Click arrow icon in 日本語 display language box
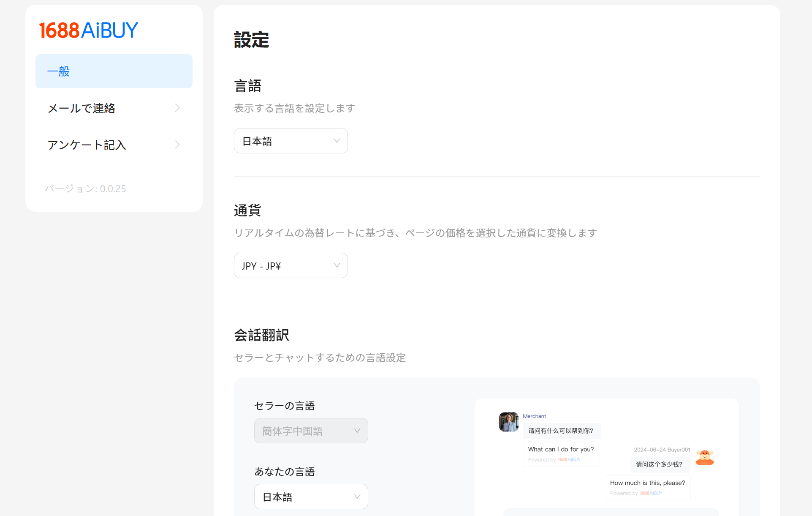This screenshot has width=812, height=516. point(337,141)
